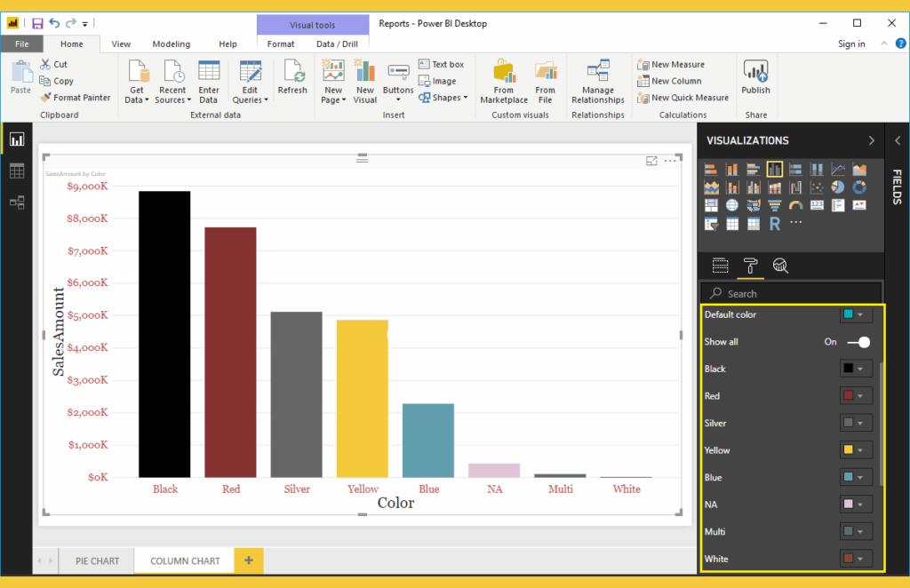Select the KPI visual

point(859,205)
